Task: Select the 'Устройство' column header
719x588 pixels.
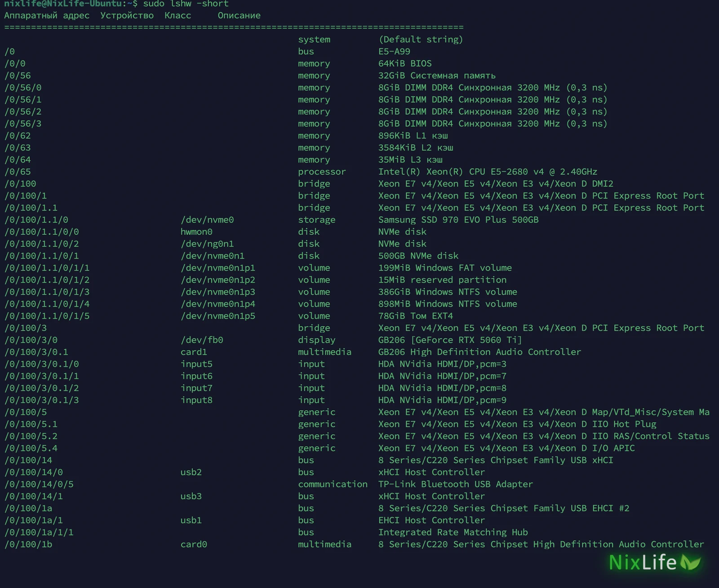Action: [127, 16]
